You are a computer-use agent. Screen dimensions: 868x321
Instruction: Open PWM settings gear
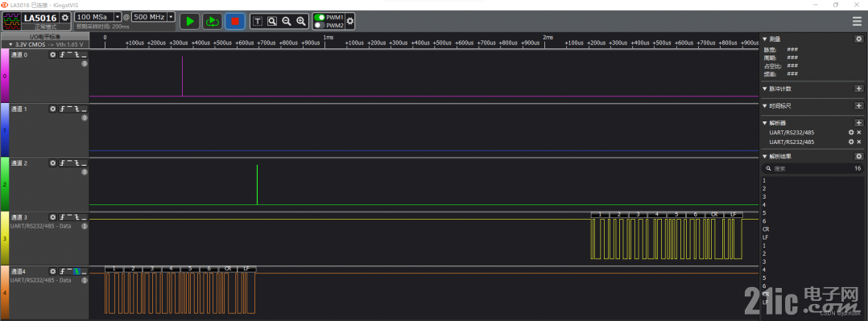(349, 21)
